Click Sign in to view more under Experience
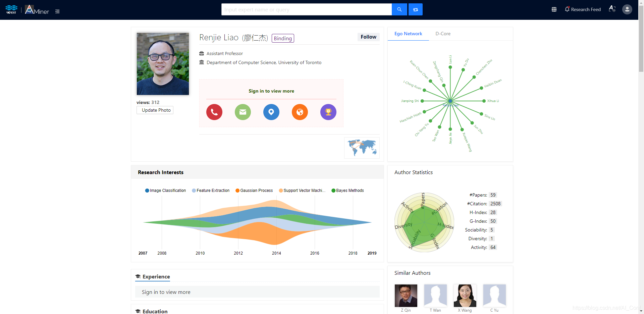This screenshot has width=644, height=314. [x=166, y=292]
